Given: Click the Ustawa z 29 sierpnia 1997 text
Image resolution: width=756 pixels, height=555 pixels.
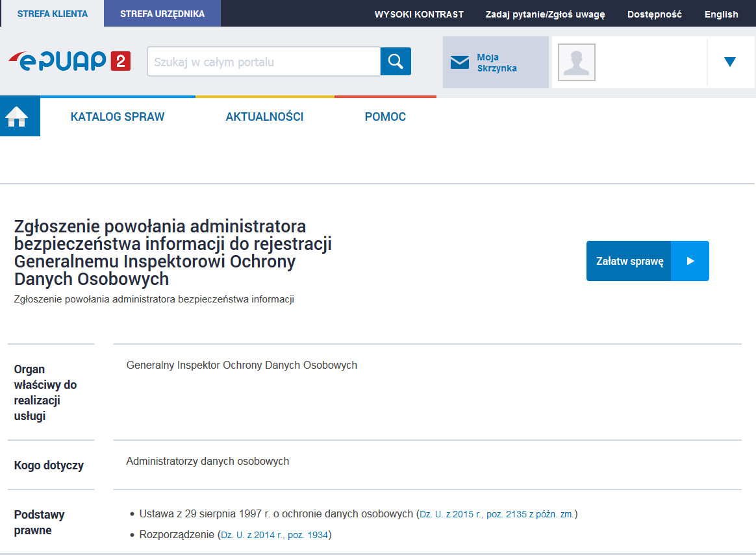Looking at the screenshot, I should 276,513.
